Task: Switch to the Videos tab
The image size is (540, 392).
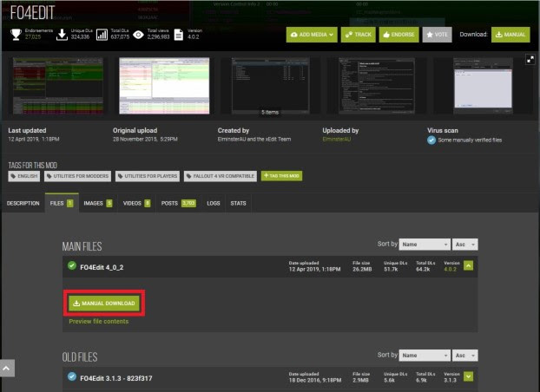Action: point(136,204)
